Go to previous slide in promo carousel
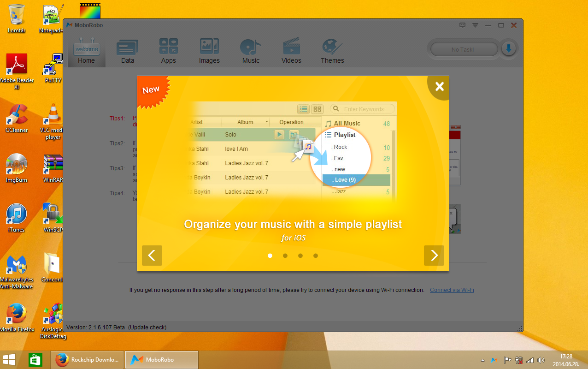The image size is (588, 369). click(152, 256)
